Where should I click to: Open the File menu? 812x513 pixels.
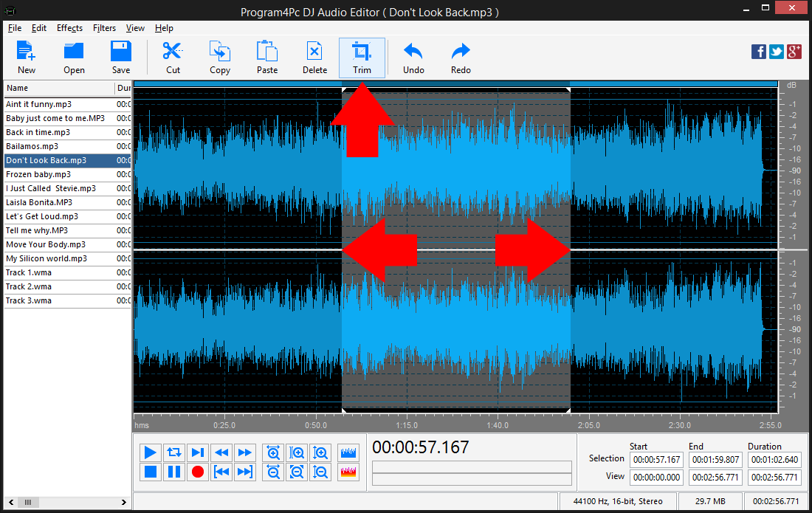[14, 28]
